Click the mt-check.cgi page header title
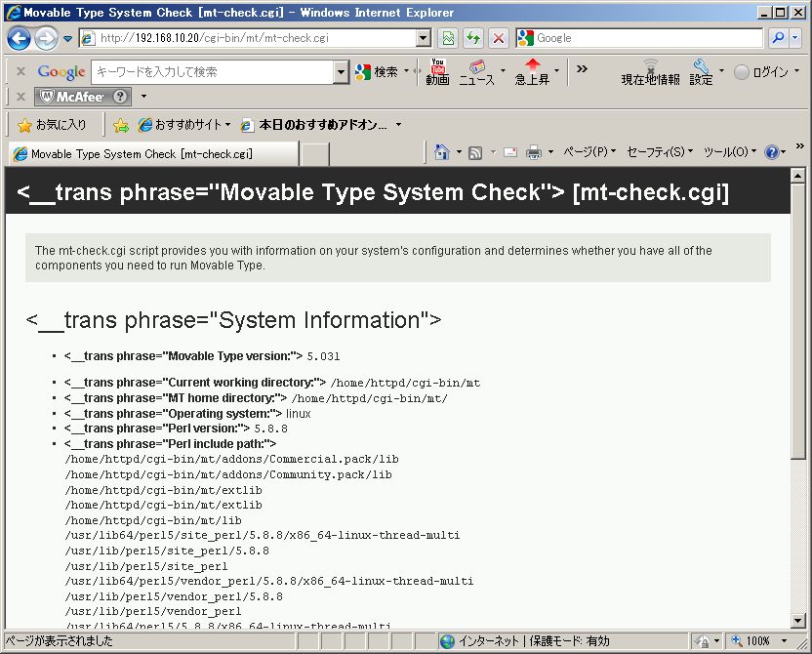Image resolution: width=812 pixels, height=654 pixels. click(373, 192)
